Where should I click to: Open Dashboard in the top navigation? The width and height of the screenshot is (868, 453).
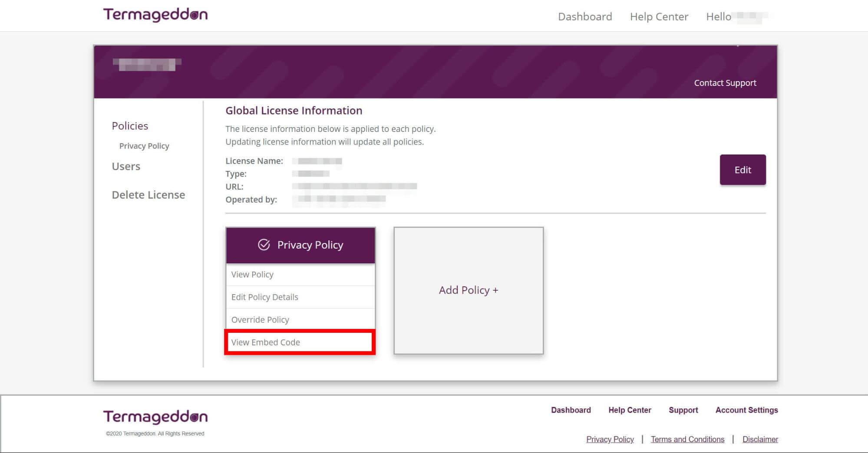(x=585, y=16)
